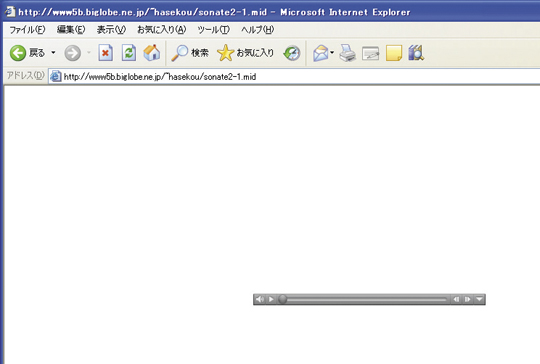Open the Back button history dropdown
Viewport: 540px width, 364px height.
[x=53, y=53]
